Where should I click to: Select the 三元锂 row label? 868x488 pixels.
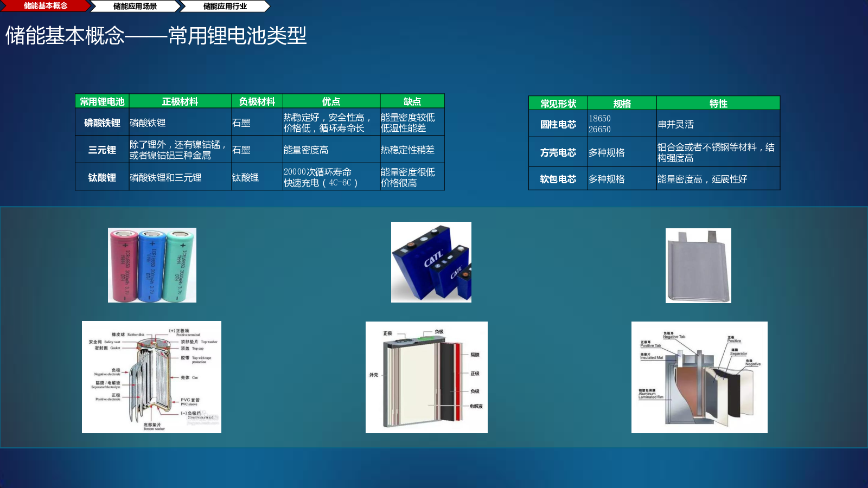coord(102,150)
